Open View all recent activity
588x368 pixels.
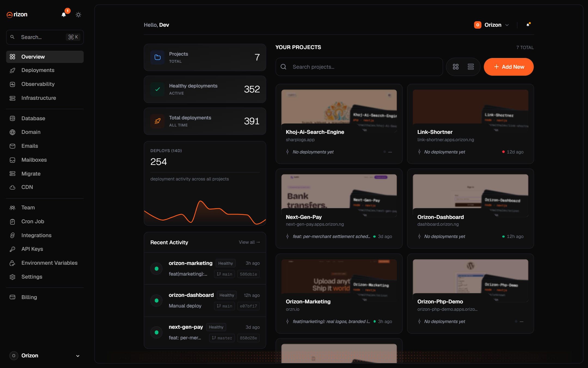(249, 242)
